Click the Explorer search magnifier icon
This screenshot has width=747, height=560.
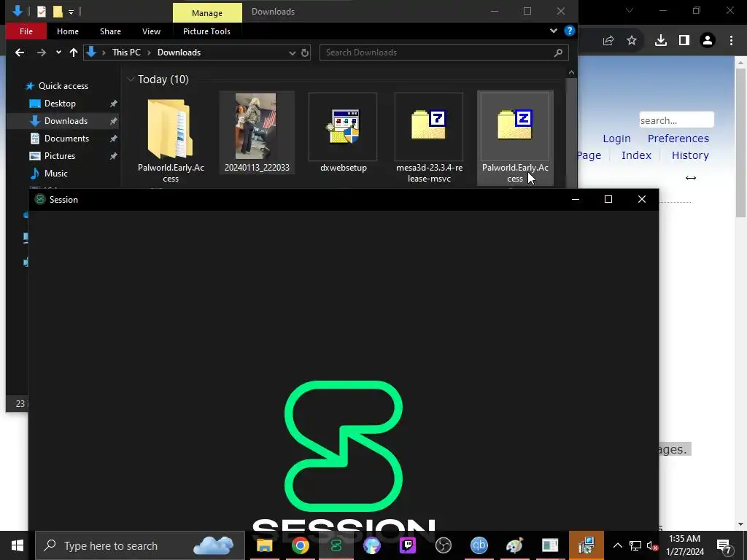point(558,52)
